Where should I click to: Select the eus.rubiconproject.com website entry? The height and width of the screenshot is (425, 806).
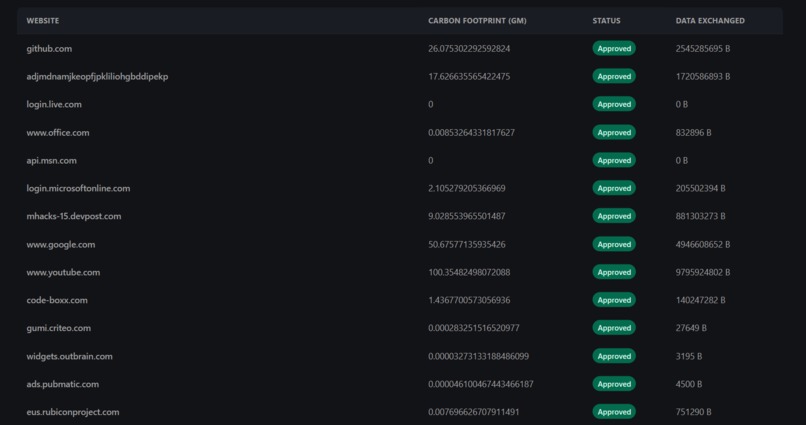tap(73, 412)
